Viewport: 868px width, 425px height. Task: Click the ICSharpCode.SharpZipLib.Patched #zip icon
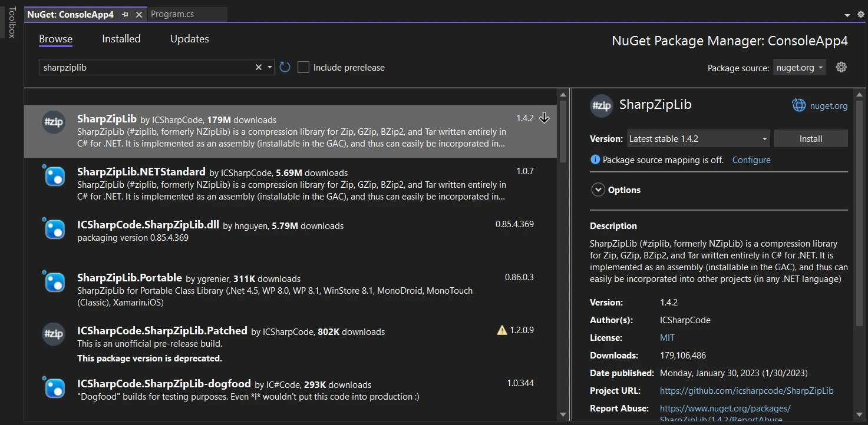pos(54,334)
